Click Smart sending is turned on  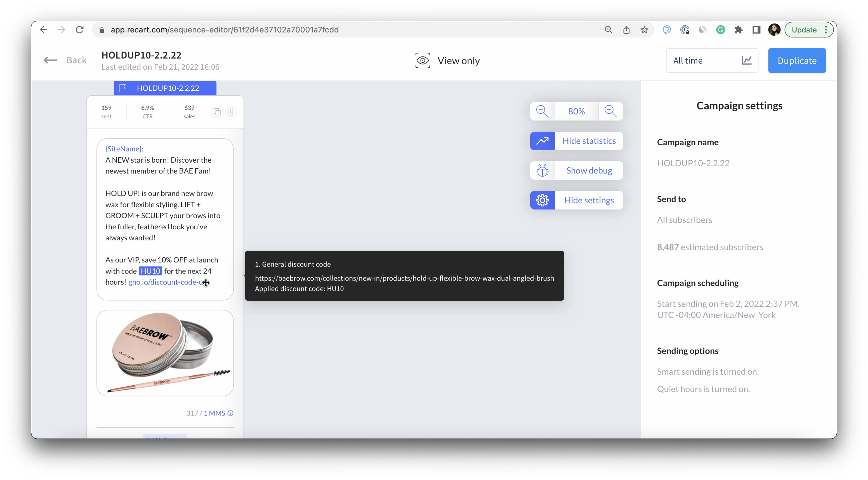[x=707, y=372]
